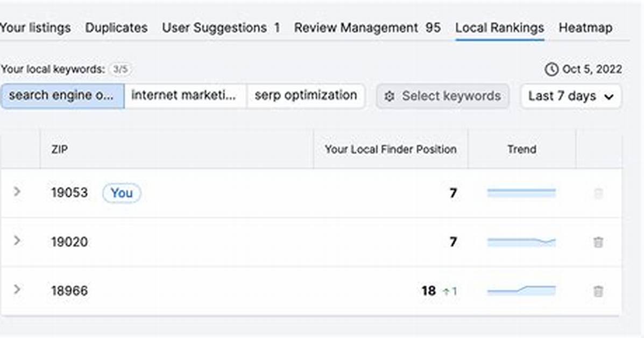Delete the 18966 ZIP row
The image size is (644, 338).
click(x=598, y=291)
